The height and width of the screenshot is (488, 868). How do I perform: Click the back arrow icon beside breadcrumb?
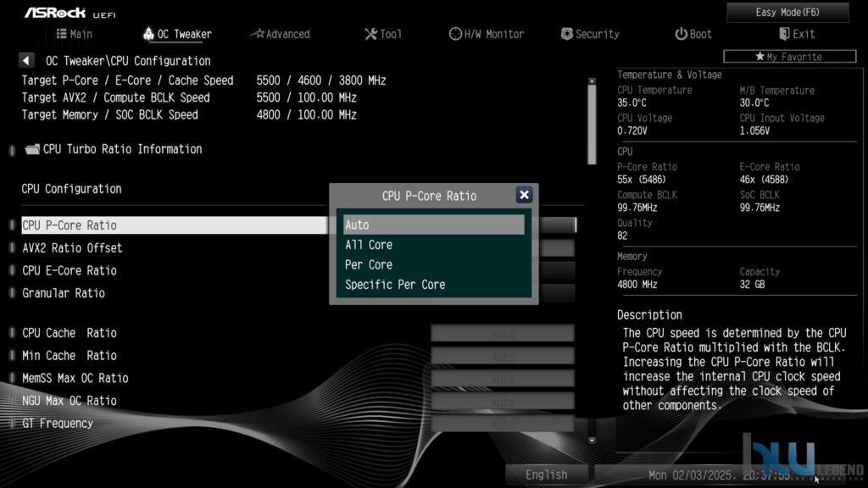(26, 60)
